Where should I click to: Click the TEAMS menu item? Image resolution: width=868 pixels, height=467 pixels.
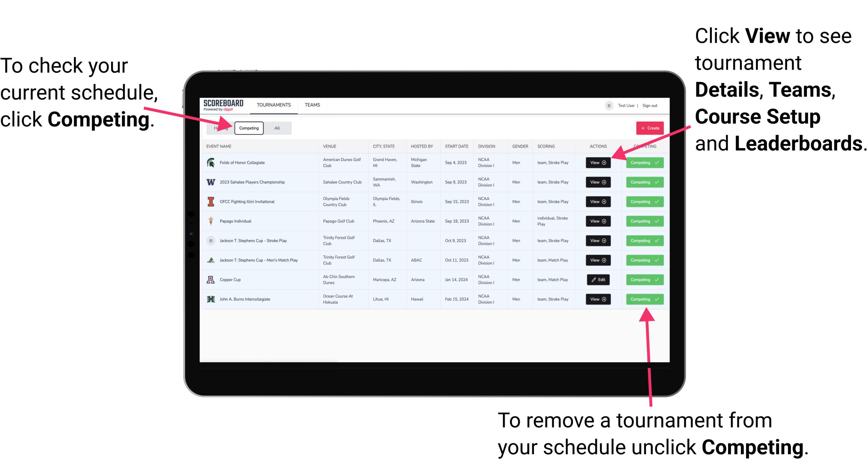312,105
